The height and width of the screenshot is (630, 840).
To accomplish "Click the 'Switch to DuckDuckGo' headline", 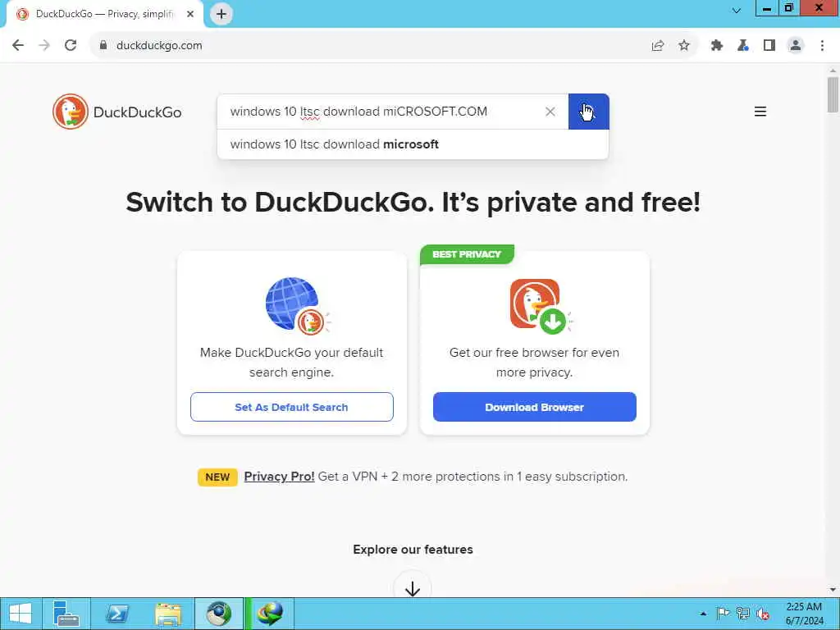I will [x=413, y=202].
